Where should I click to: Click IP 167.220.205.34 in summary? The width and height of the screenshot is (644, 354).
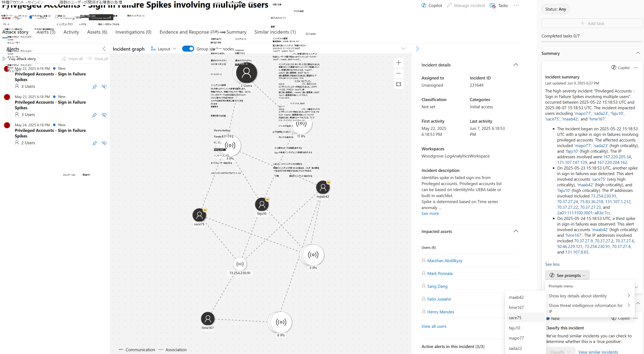click(617, 157)
